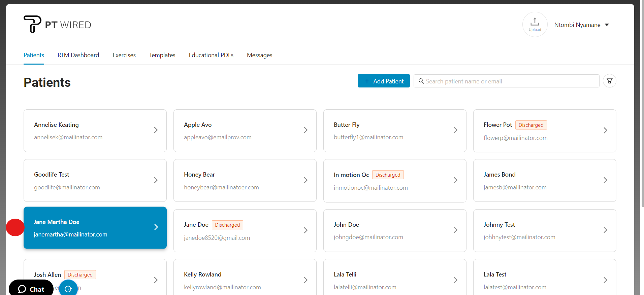Select the Messages tab
This screenshot has height=295, width=644.
pyautogui.click(x=259, y=55)
